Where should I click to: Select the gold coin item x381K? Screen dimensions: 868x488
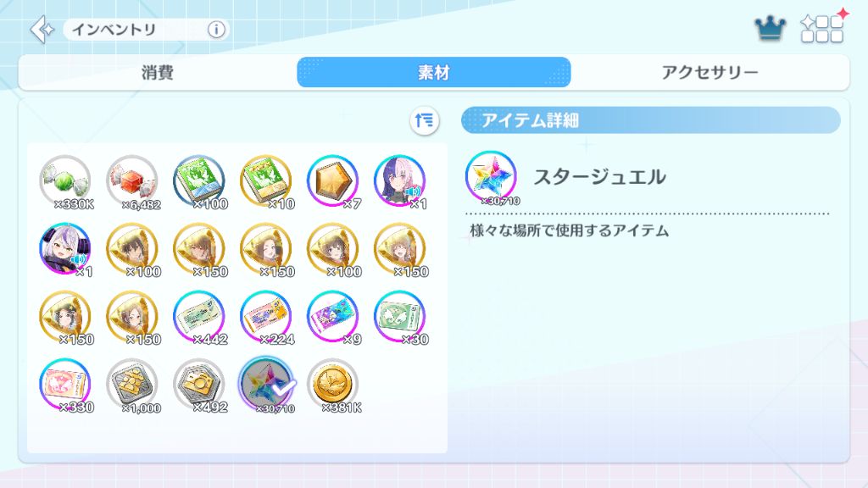pyautogui.click(x=334, y=385)
